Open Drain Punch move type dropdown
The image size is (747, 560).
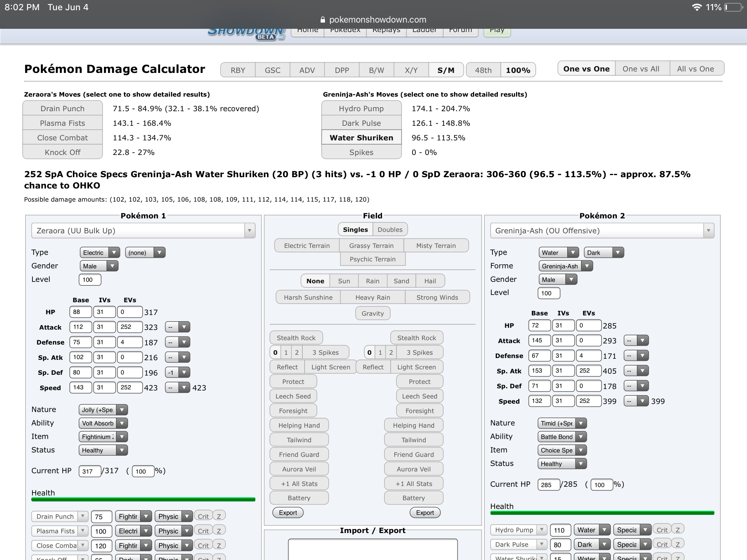coord(133,516)
